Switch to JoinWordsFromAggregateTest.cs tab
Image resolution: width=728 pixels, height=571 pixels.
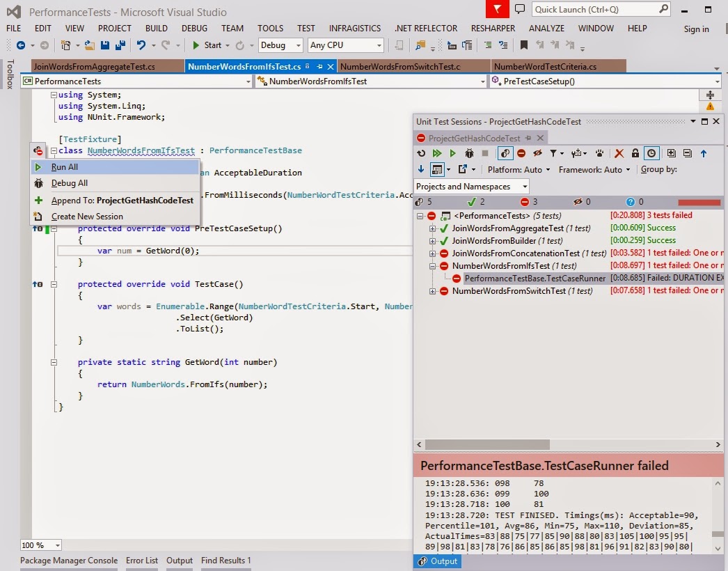pos(107,66)
